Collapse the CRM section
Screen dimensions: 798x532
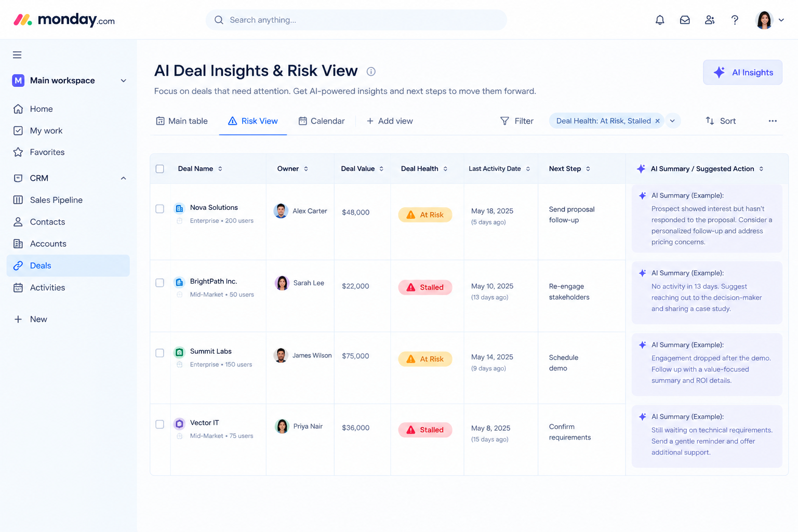(x=124, y=178)
